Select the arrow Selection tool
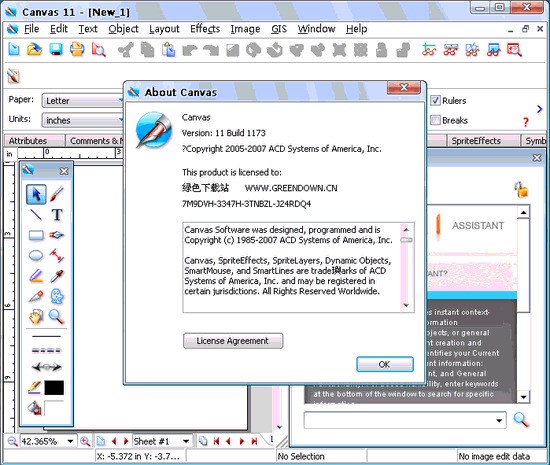 pyautogui.click(x=36, y=194)
